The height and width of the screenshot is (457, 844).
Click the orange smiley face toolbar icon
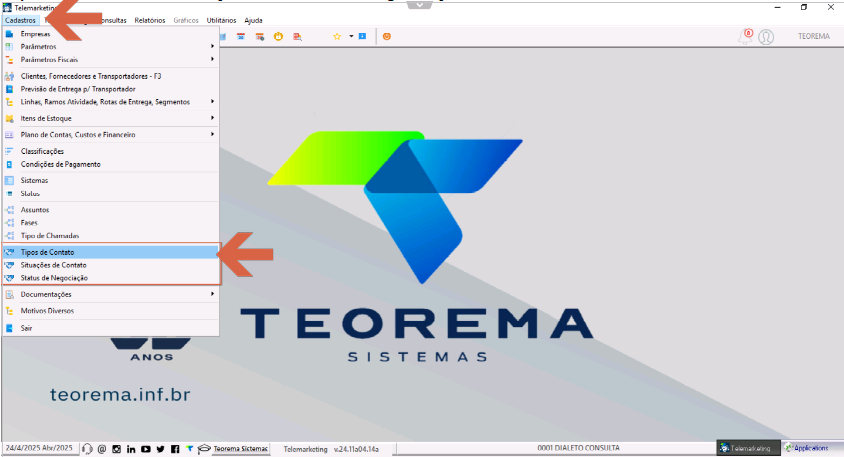click(x=386, y=37)
